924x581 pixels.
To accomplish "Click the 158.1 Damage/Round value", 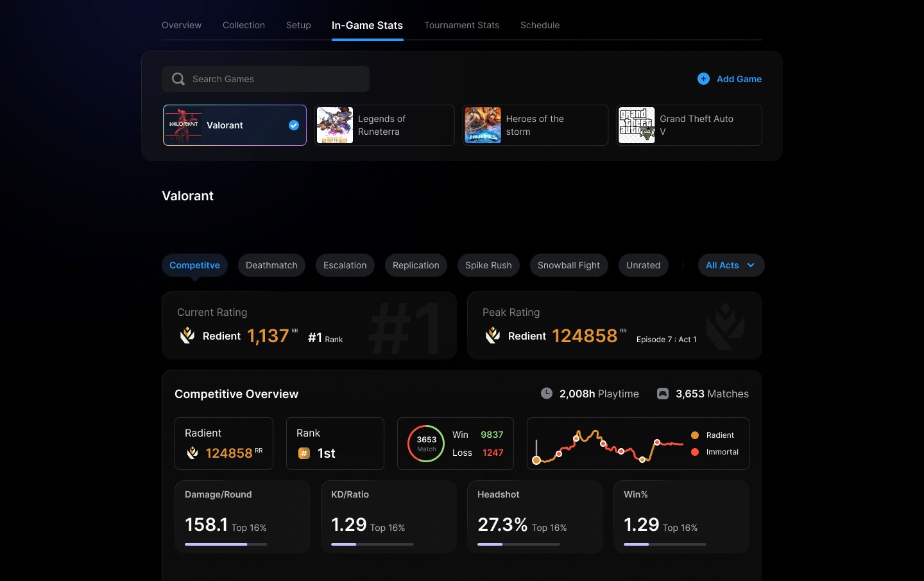I will pos(206,525).
